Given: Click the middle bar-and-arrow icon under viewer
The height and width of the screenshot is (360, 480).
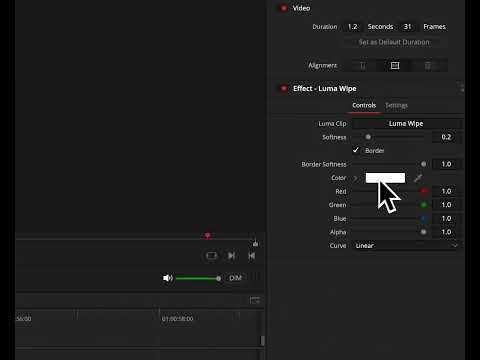Looking at the screenshot, I should 231,256.
